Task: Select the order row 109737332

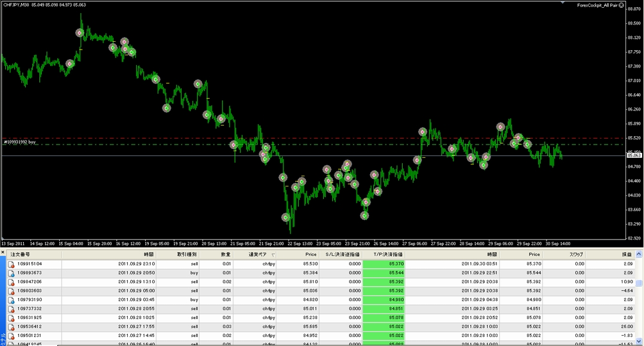Action: [x=320, y=309]
